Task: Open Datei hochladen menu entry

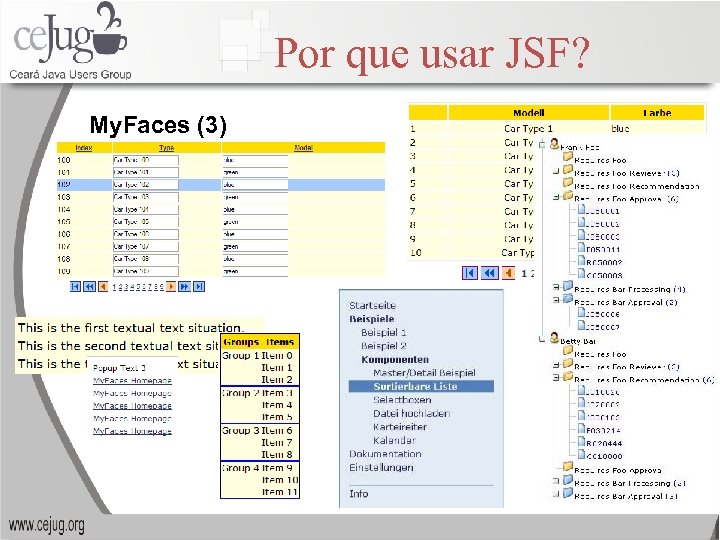Action: 411,413
